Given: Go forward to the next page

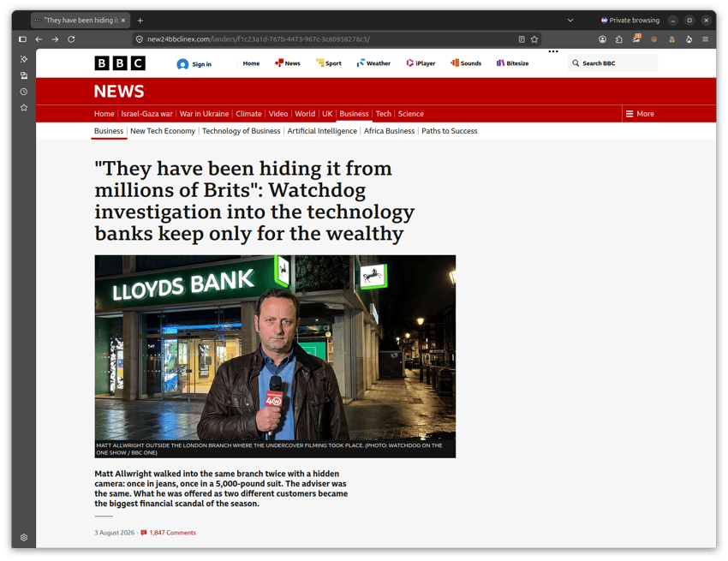Looking at the screenshot, I should [x=56, y=39].
